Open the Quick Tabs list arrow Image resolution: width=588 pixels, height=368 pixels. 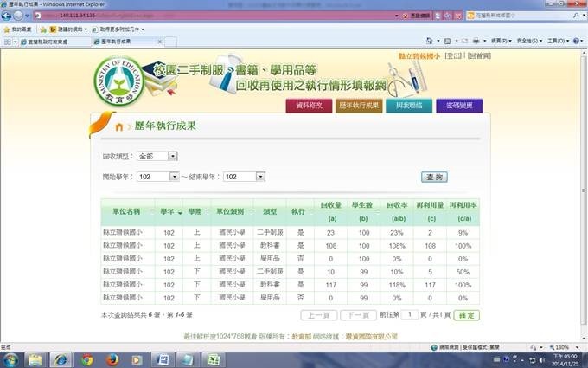click(x=16, y=42)
